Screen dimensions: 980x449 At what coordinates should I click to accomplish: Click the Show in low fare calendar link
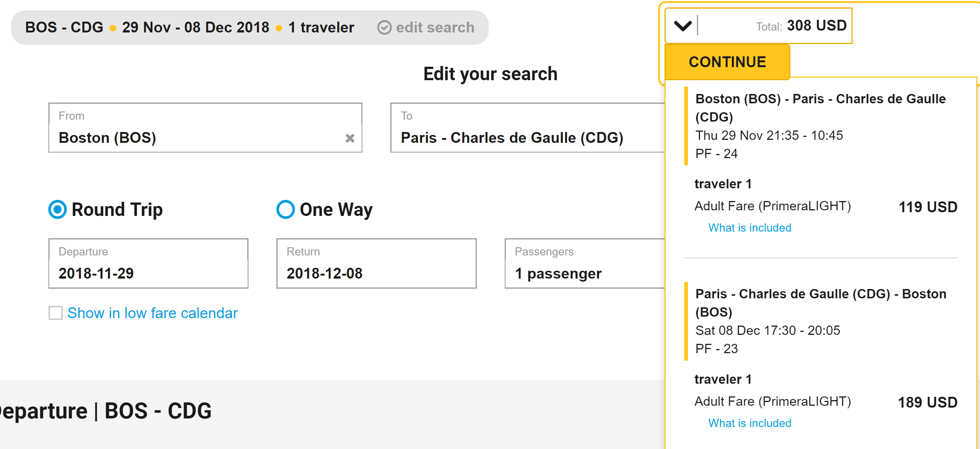pos(152,313)
